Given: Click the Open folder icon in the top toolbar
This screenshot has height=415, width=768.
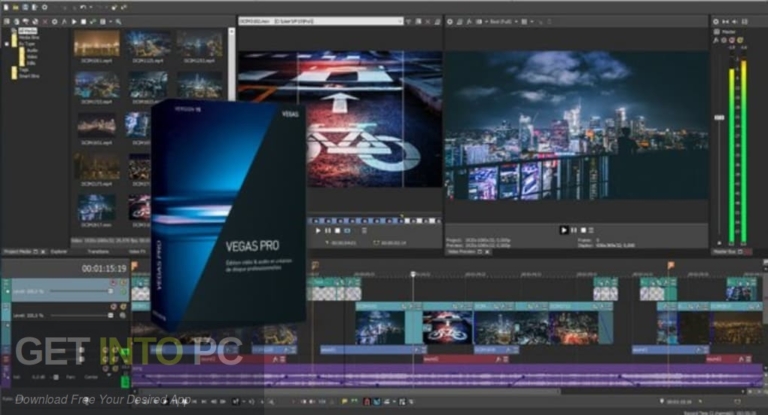Looking at the screenshot, I should (16, 7).
